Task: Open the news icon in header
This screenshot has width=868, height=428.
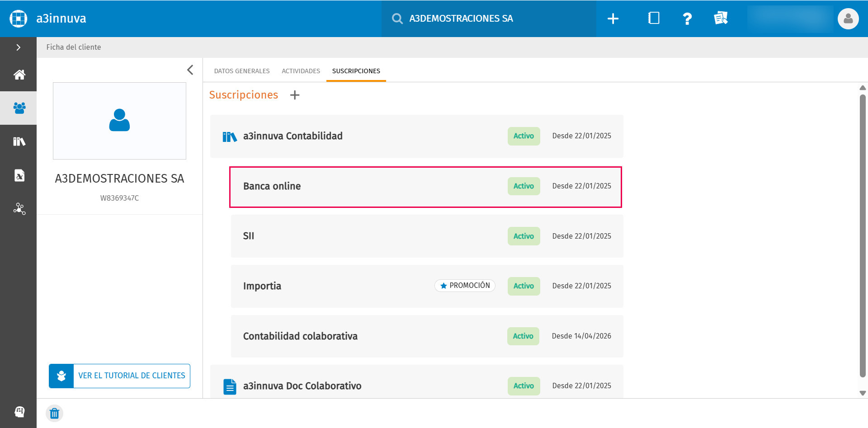Action: [721, 19]
